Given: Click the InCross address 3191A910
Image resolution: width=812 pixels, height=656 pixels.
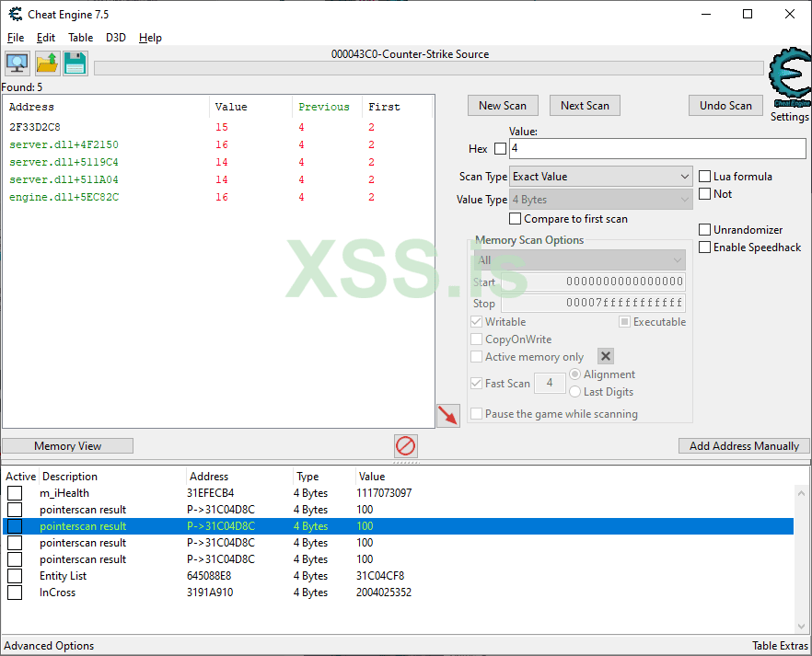Looking at the screenshot, I should point(210,593).
